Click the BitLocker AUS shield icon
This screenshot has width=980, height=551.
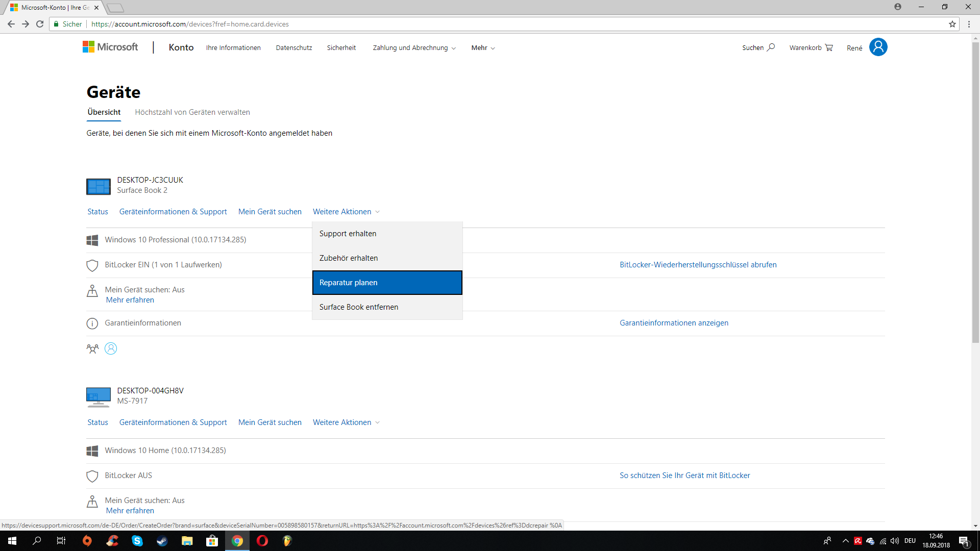click(x=92, y=476)
